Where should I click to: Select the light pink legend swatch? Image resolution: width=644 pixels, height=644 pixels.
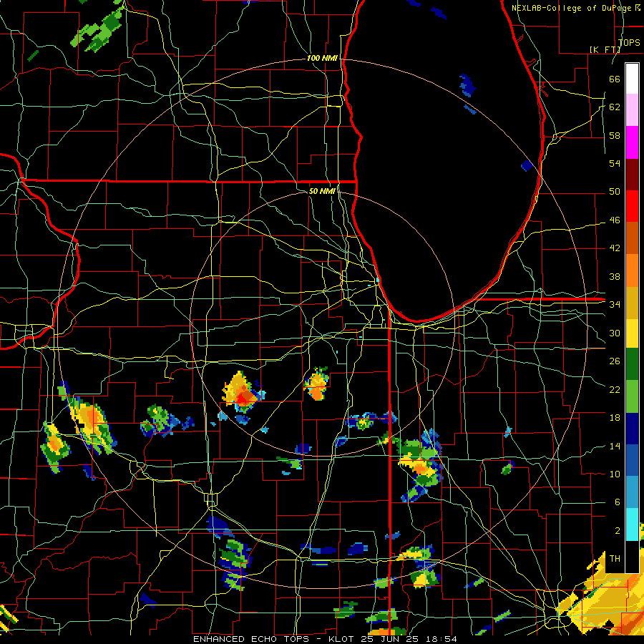[x=632, y=109]
